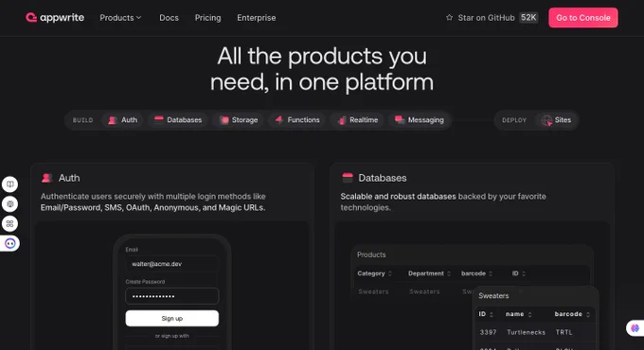Image resolution: width=644 pixels, height=350 pixels.
Task: Click the 52K star count badge
Action: (x=528, y=18)
